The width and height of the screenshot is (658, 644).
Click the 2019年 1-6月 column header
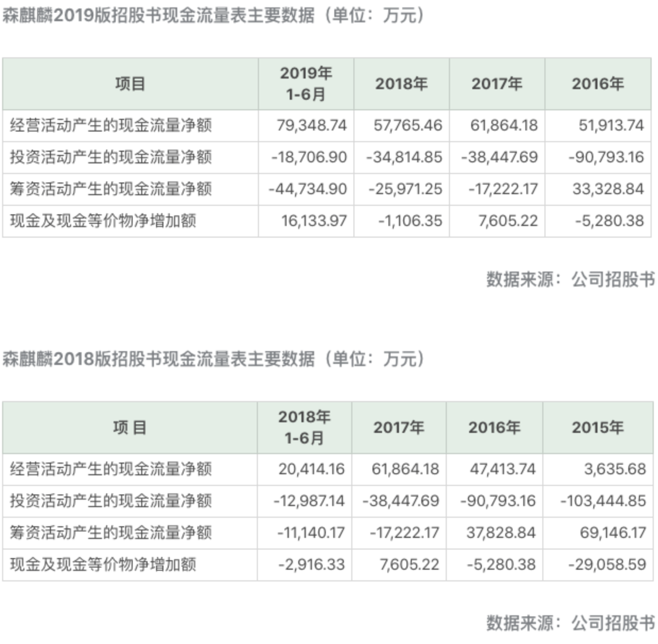306,84
